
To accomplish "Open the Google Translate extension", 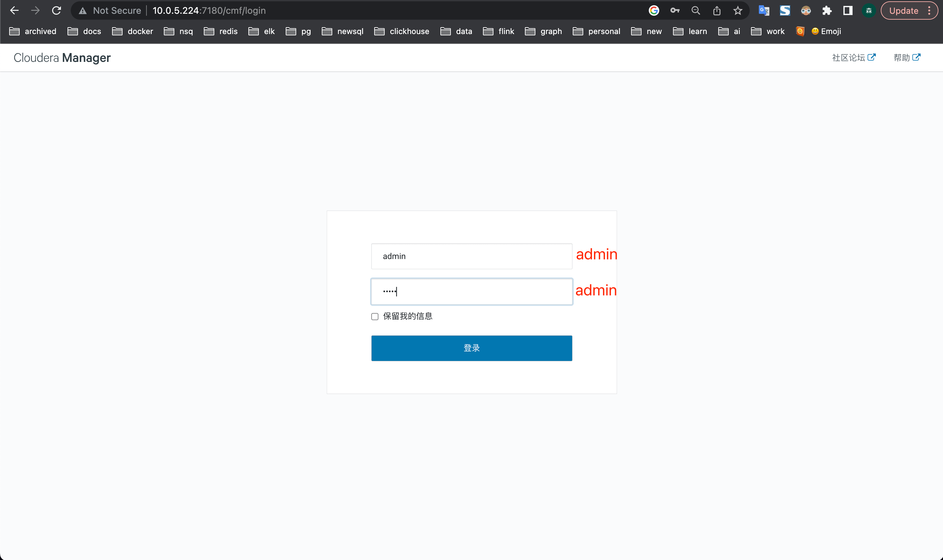I will 764,10.
